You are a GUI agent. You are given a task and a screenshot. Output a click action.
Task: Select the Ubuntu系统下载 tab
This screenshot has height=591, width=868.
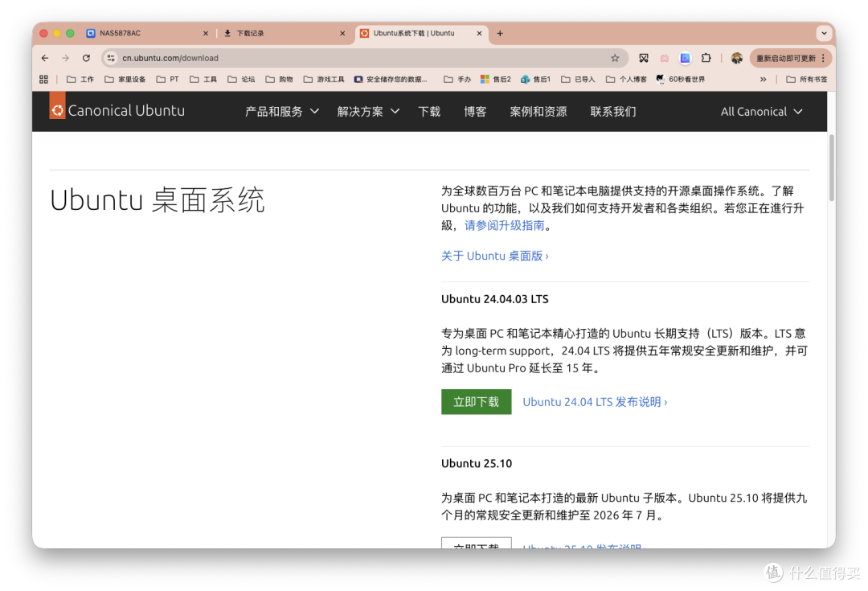point(420,33)
